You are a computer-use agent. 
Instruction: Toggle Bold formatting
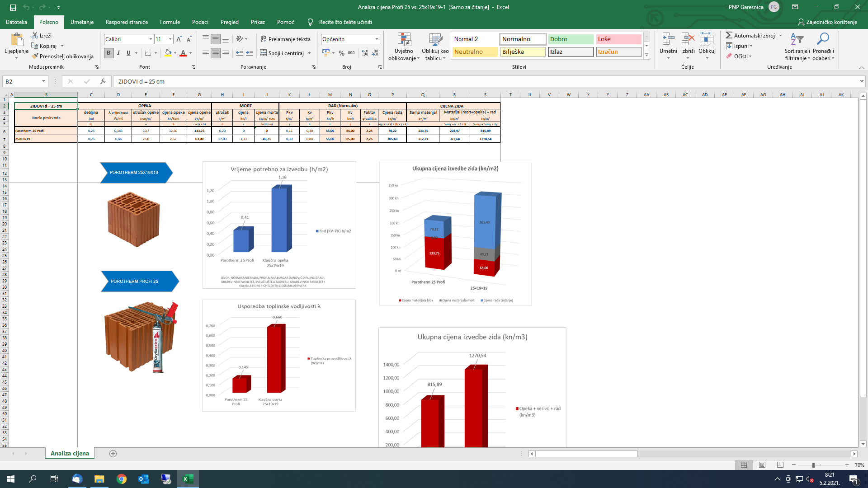tap(108, 53)
